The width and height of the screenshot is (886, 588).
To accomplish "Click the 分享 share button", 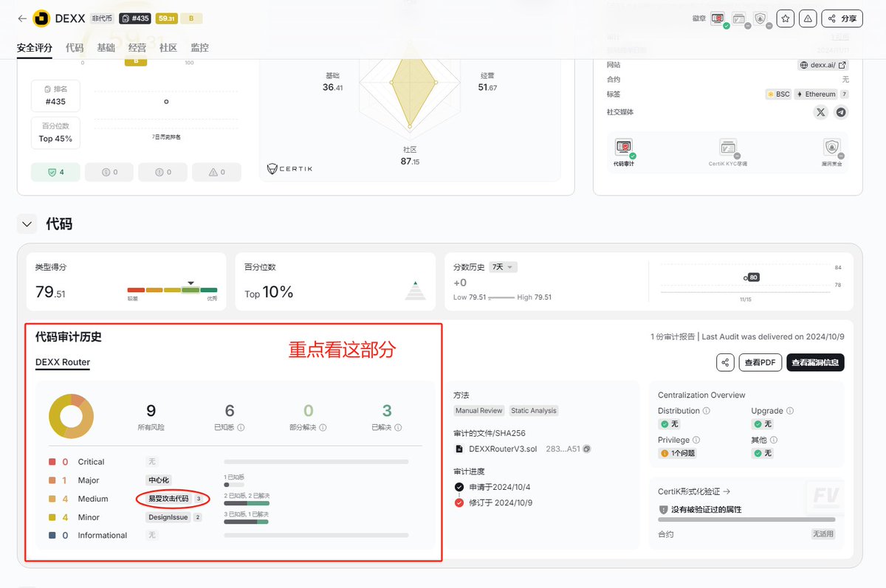I will 842,18.
